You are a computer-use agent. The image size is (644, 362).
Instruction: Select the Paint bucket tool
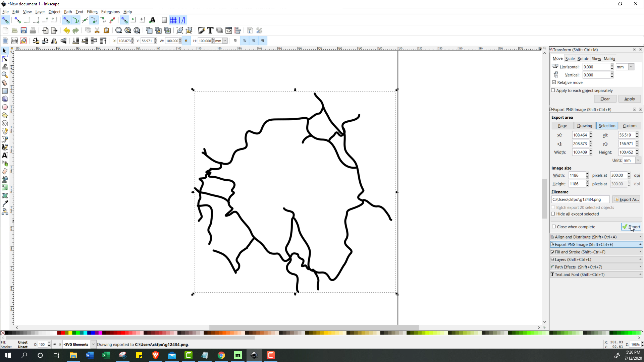(5, 179)
